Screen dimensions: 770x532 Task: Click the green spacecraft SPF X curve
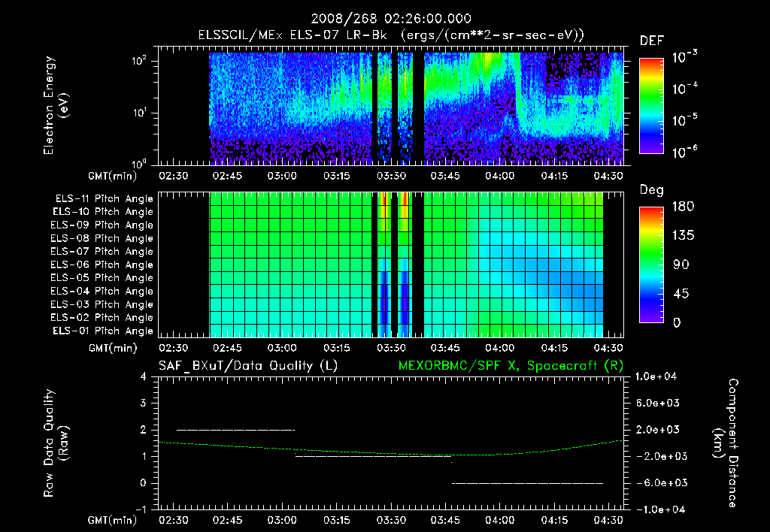coord(391,454)
